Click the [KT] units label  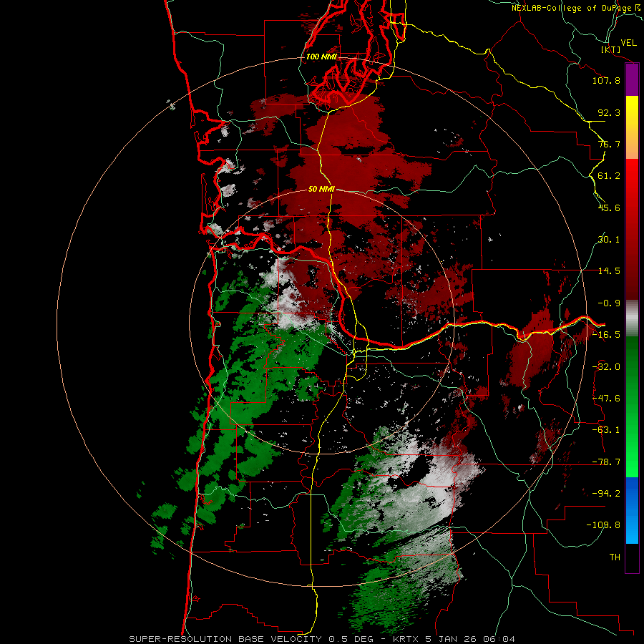coord(610,49)
